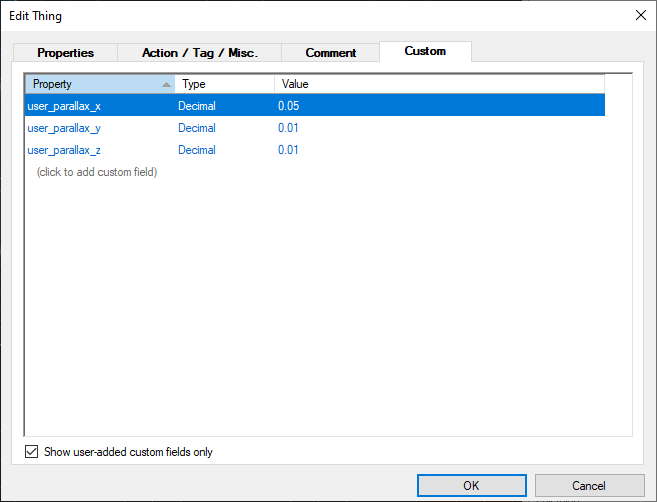Open the Action / Tag / Misc. tab
This screenshot has width=657, height=502.
coord(199,53)
